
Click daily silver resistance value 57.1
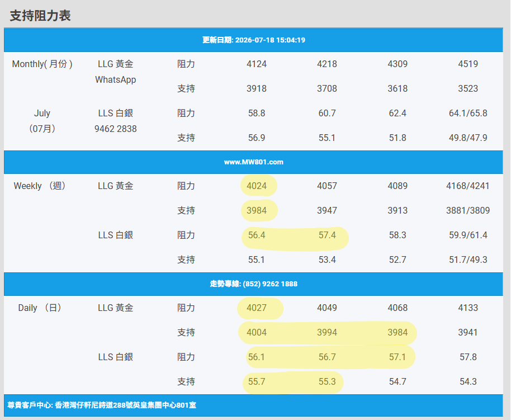click(x=398, y=357)
